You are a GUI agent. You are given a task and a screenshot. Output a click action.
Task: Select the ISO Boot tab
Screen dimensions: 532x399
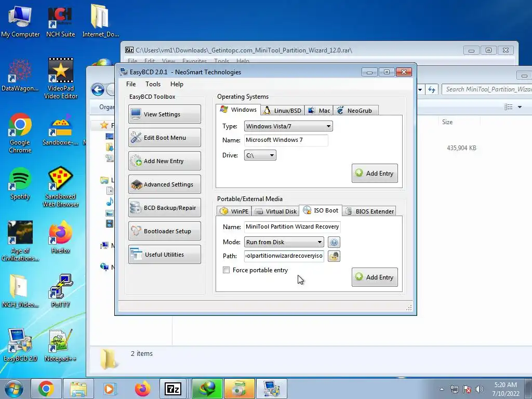tap(321, 210)
